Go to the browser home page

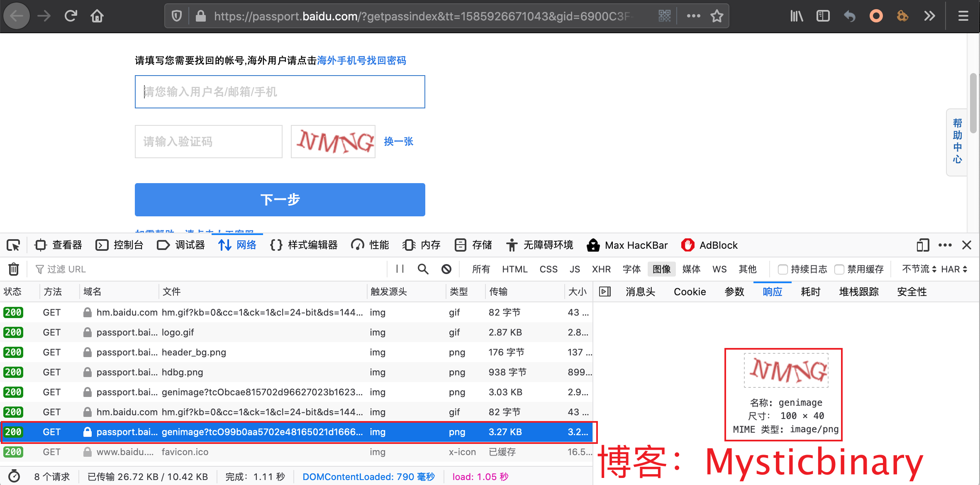point(97,16)
